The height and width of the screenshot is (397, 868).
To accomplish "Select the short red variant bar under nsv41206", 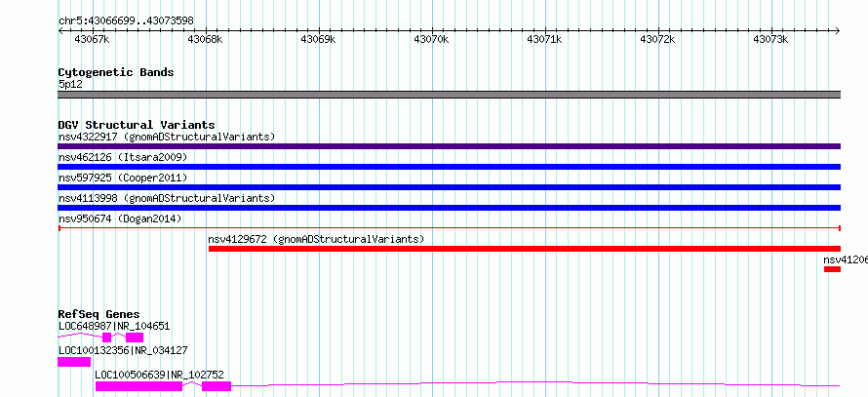I will coord(832,269).
